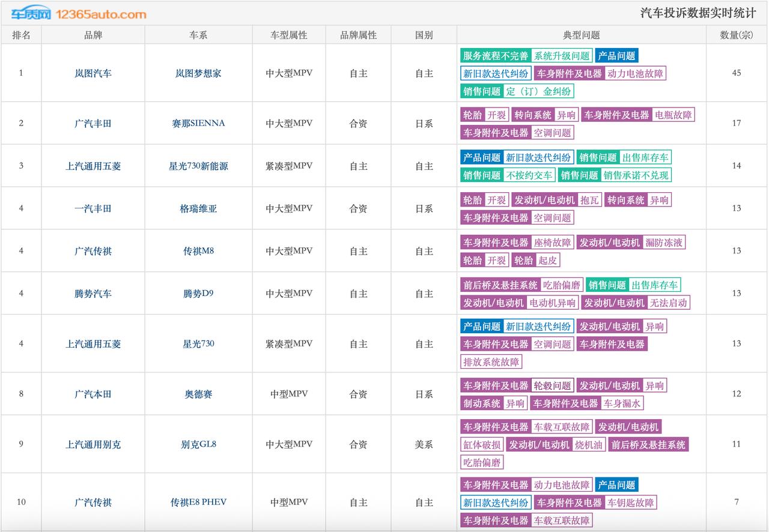Select the 格瑞维亚 series link
Image resolution: width=769 pixels, height=532 pixels.
[x=198, y=208]
